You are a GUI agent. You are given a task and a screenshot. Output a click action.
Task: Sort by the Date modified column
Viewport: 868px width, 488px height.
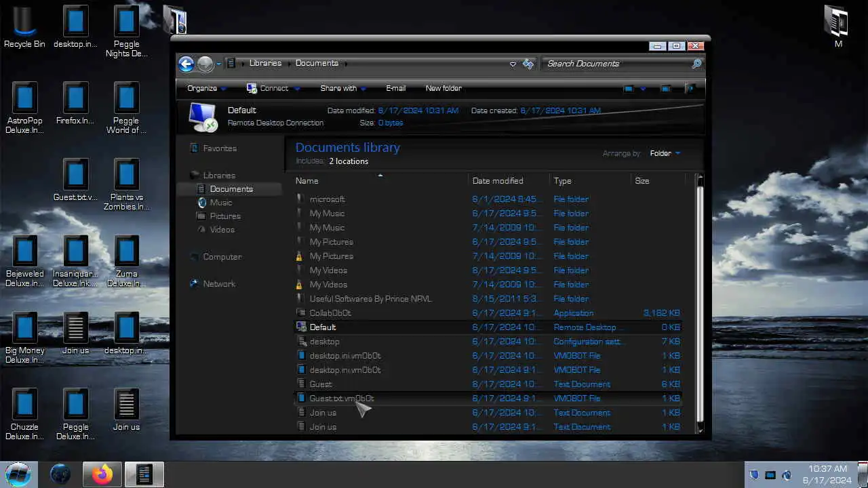509,181
